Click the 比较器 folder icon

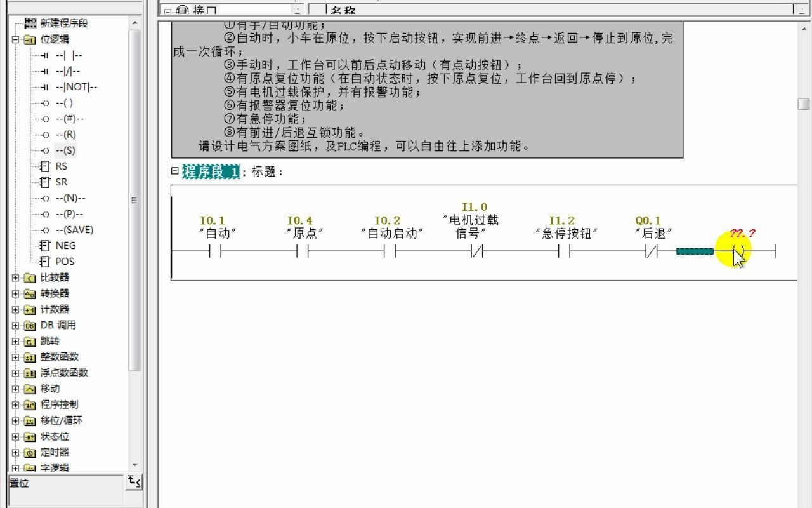[30, 278]
